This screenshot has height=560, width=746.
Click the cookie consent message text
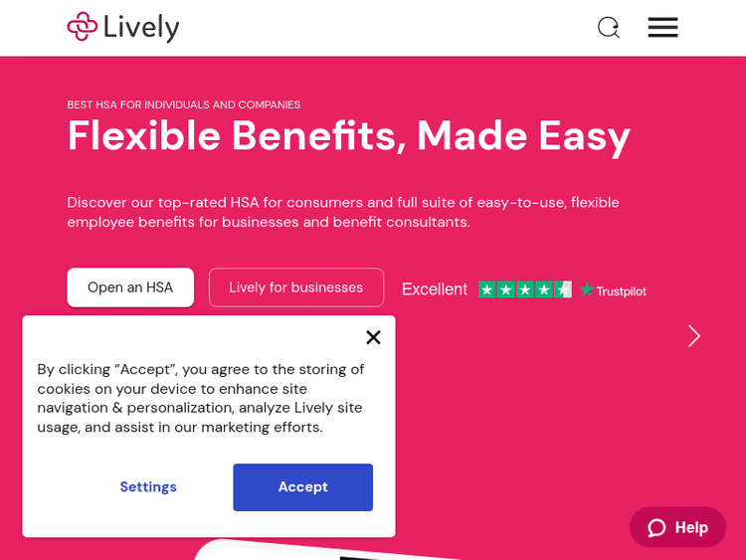201,398
